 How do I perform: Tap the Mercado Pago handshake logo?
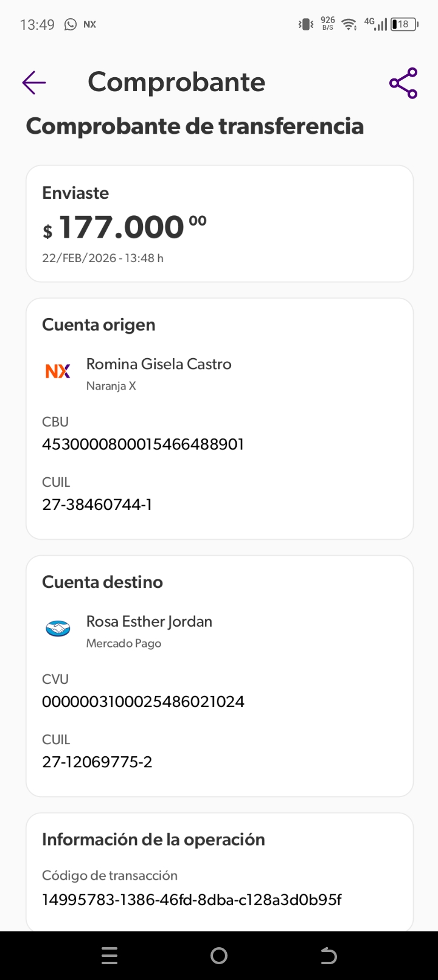58,629
